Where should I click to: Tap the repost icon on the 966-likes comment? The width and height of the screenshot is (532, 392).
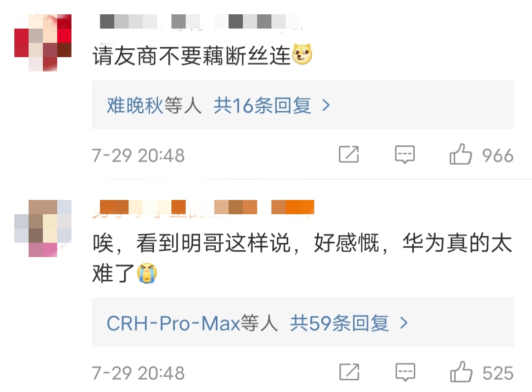349,154
